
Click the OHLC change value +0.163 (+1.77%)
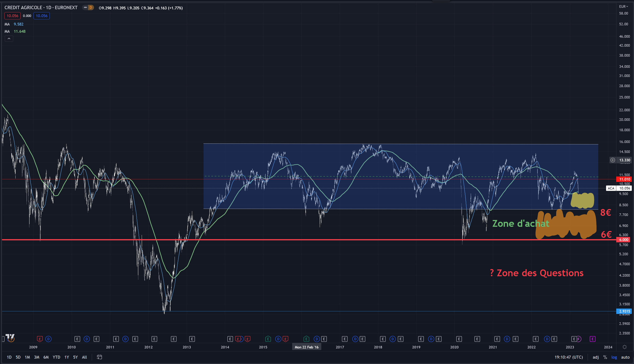coord(169,8)
